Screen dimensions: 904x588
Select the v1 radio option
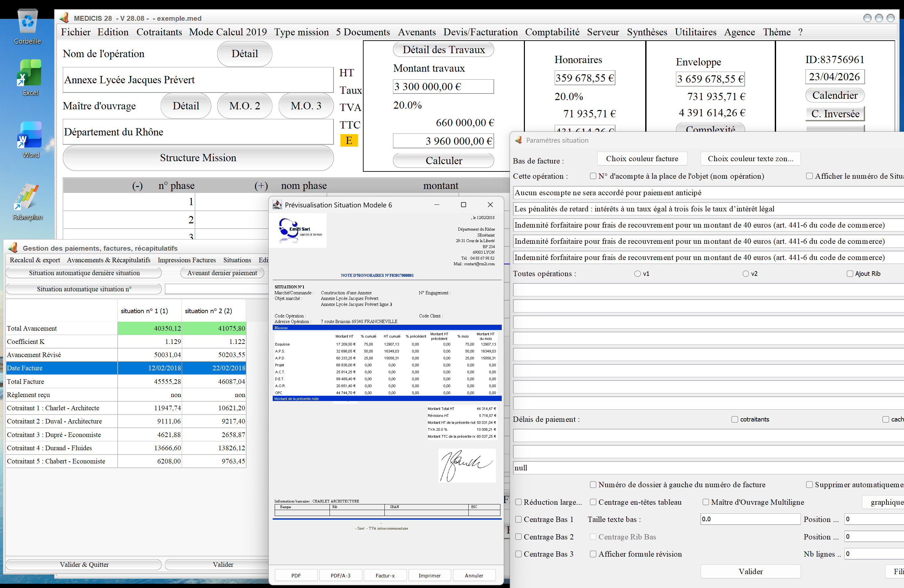click(x=637, y=273)
